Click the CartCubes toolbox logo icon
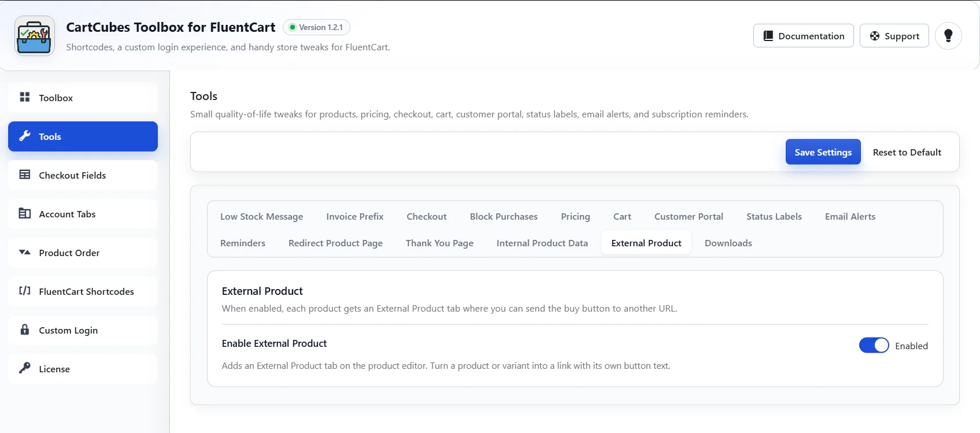The height and width of the screenshot is (433, 980). point(35,36)
